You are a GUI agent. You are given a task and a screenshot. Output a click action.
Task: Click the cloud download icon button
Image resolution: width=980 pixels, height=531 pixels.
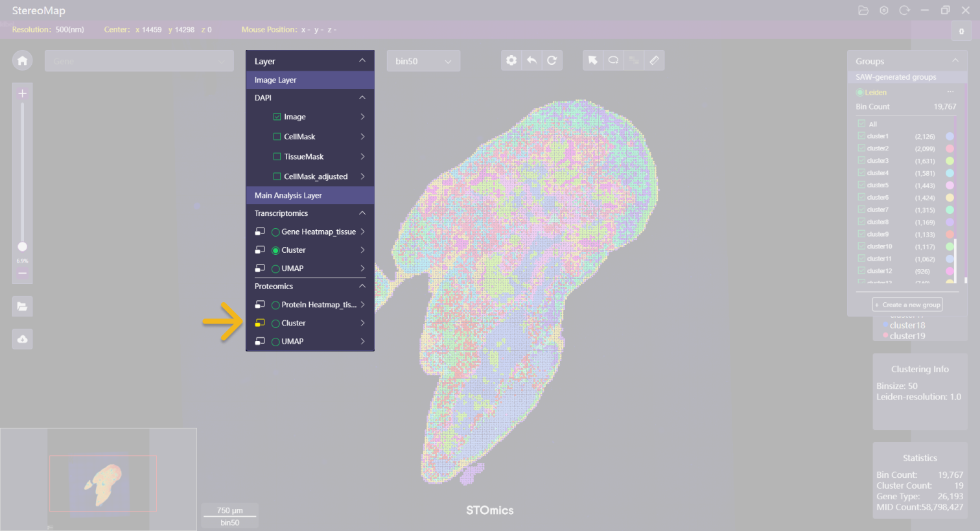point(23,339)
